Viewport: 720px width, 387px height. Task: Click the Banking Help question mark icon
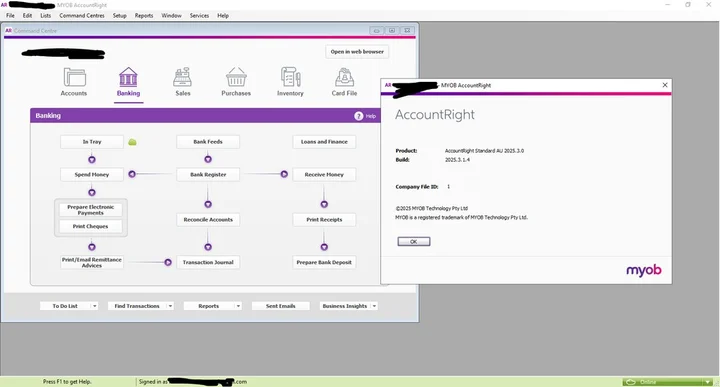359,116
